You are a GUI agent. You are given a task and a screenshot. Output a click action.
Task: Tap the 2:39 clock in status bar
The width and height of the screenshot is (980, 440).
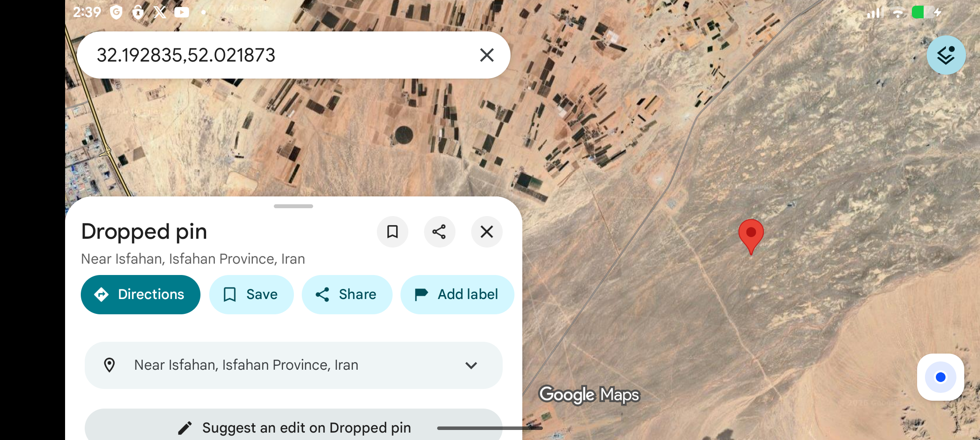[x=87, y=12]
